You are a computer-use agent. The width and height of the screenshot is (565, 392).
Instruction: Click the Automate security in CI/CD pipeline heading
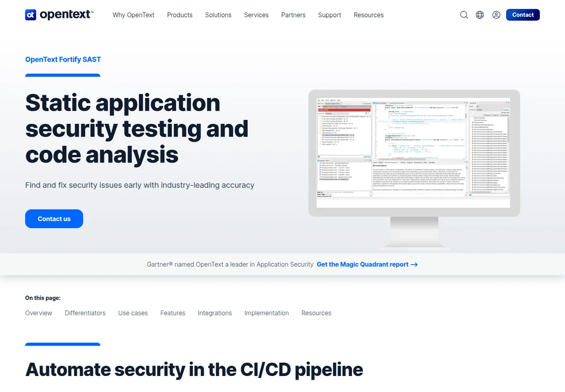(194, 370)
